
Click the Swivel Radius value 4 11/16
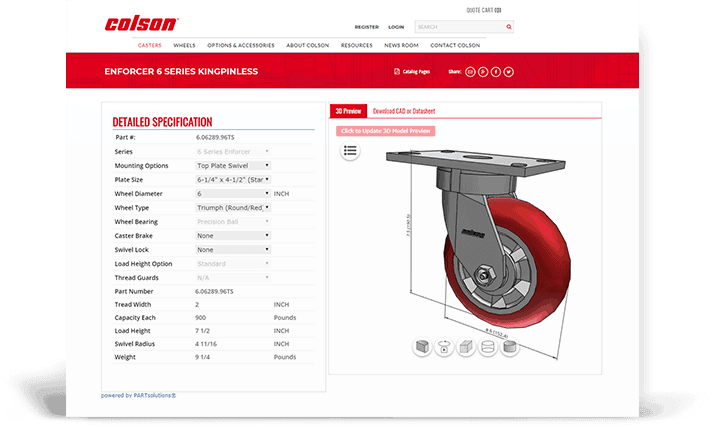(x=206, y=344)
